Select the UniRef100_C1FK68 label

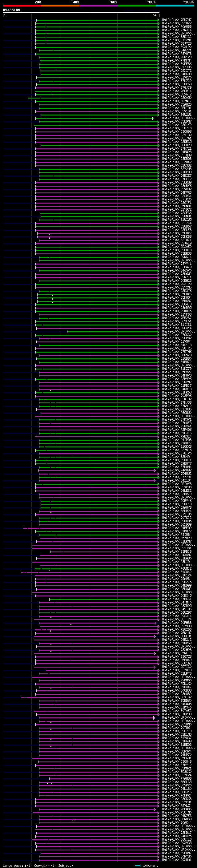point(177,393)
